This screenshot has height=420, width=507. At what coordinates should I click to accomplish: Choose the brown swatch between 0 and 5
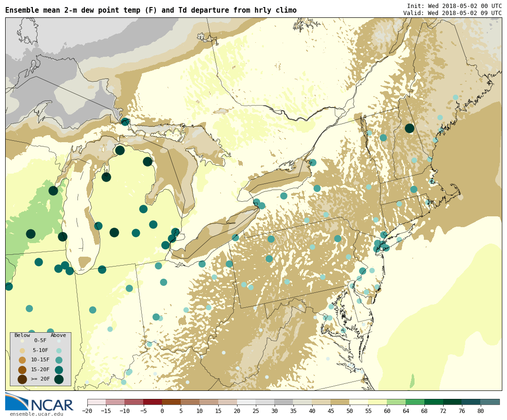(171, 402)
